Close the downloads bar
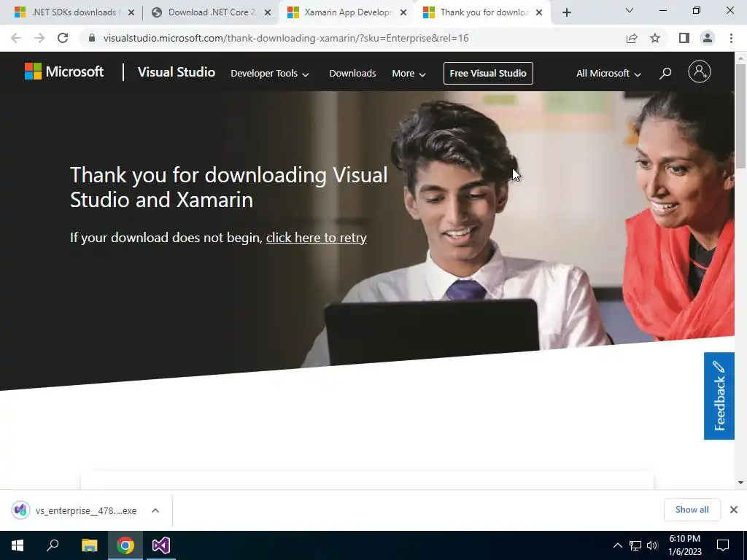The image size is (747, 560). click(x=734, y=510)
